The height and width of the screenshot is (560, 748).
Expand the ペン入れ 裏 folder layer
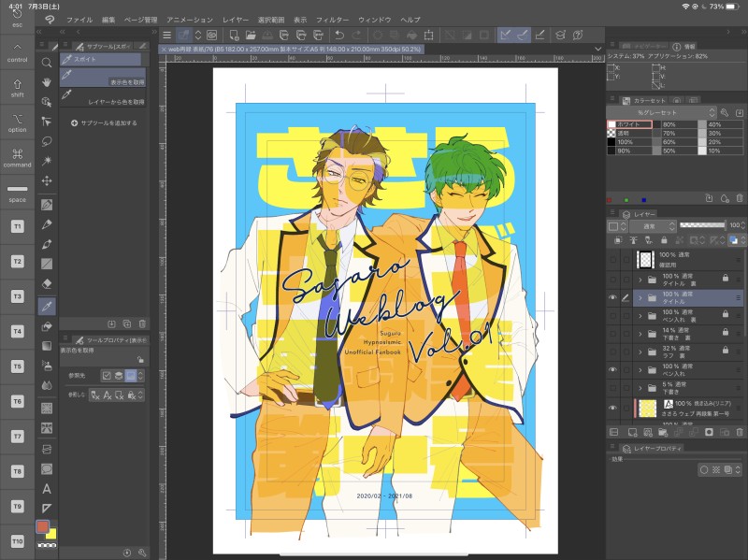[640, 315]
